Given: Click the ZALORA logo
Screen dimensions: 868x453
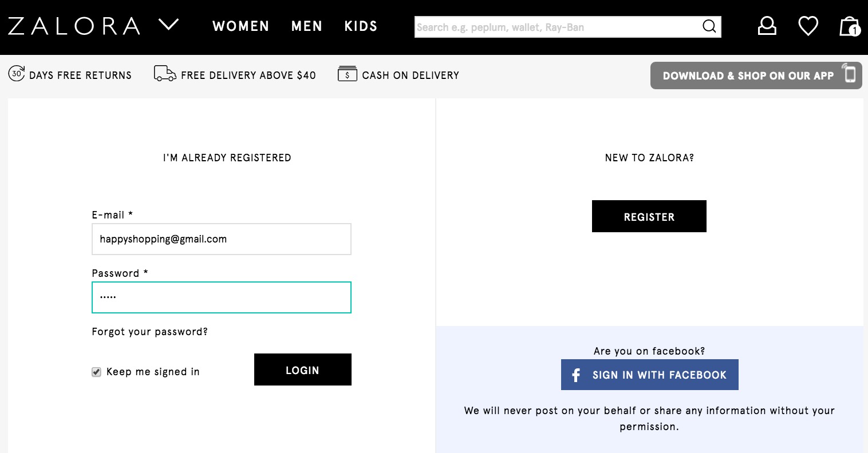Looking at the screenshot, I should tap(74, 26).
